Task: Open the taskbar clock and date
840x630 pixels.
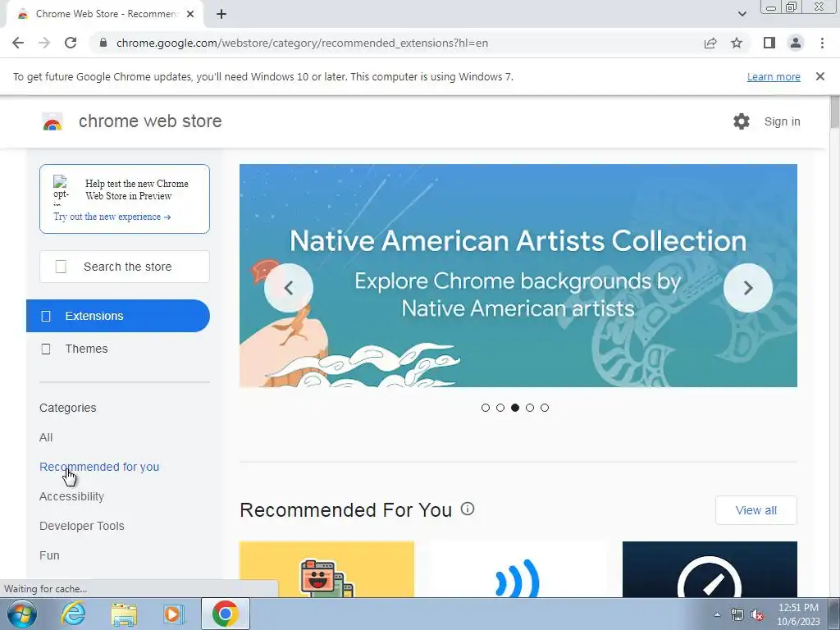Action: pyautogui.click(x=798, y=614)
